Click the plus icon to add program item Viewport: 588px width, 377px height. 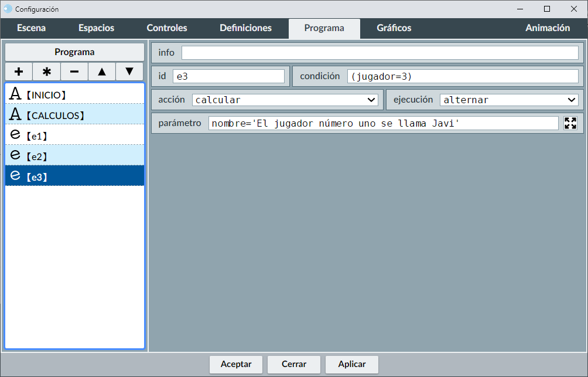click(19, 72)
